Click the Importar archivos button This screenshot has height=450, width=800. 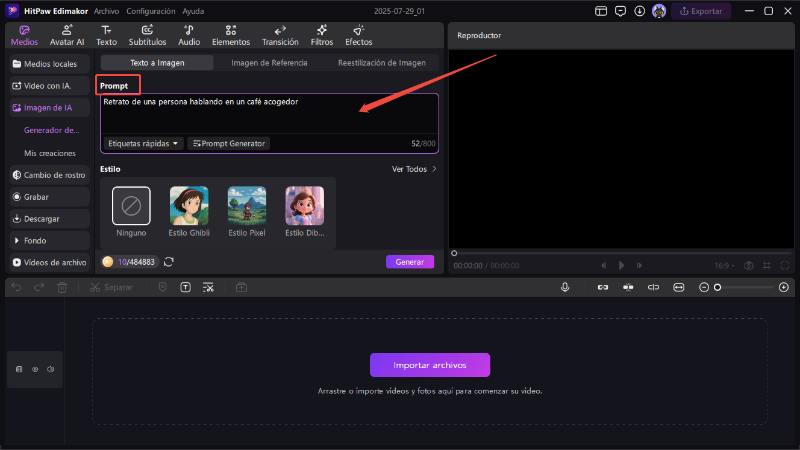430,365
